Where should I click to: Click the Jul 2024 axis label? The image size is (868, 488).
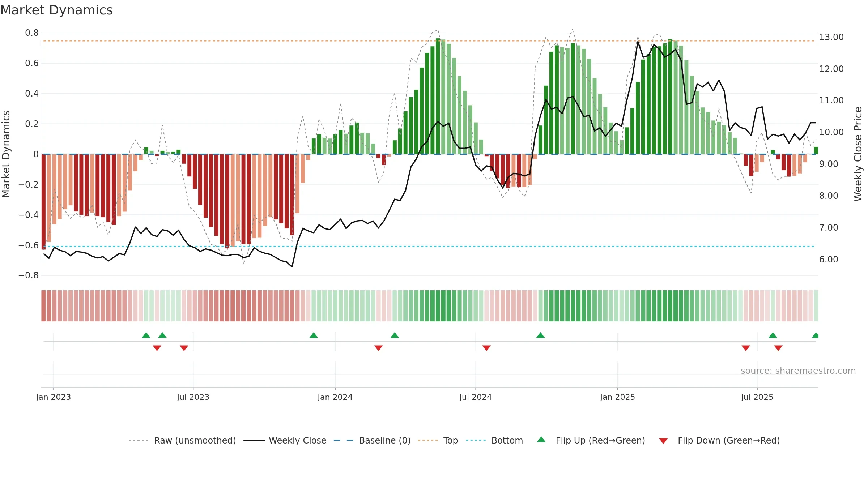476,397
